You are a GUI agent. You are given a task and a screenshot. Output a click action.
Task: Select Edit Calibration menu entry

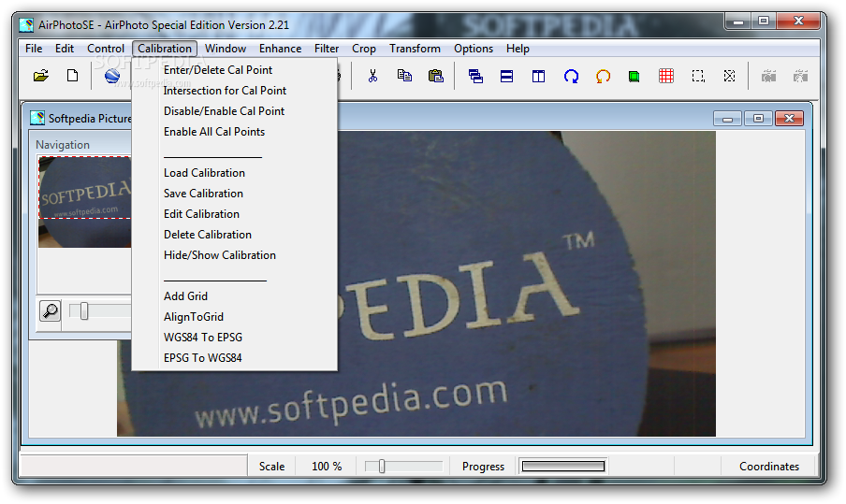point(235,214)
